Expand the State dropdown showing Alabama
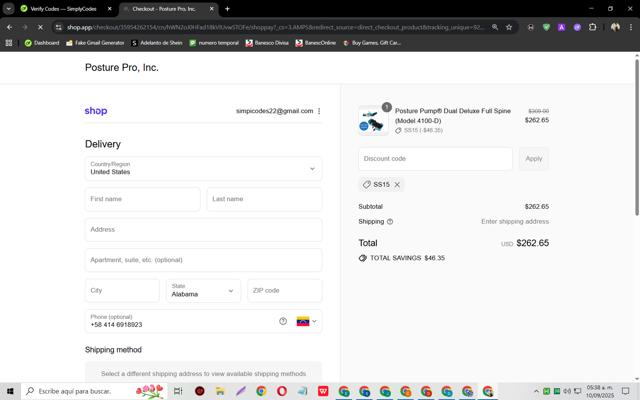 [x=203, y=291]
